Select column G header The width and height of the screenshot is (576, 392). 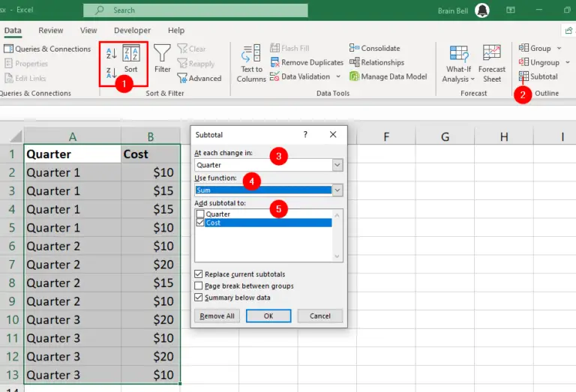445,137
